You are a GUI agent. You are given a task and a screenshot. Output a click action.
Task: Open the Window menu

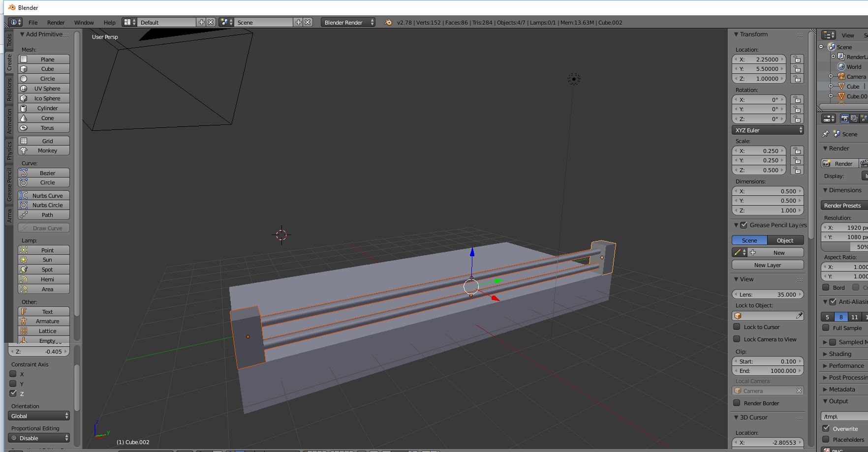pyautogui.click(x=84, y=22)
